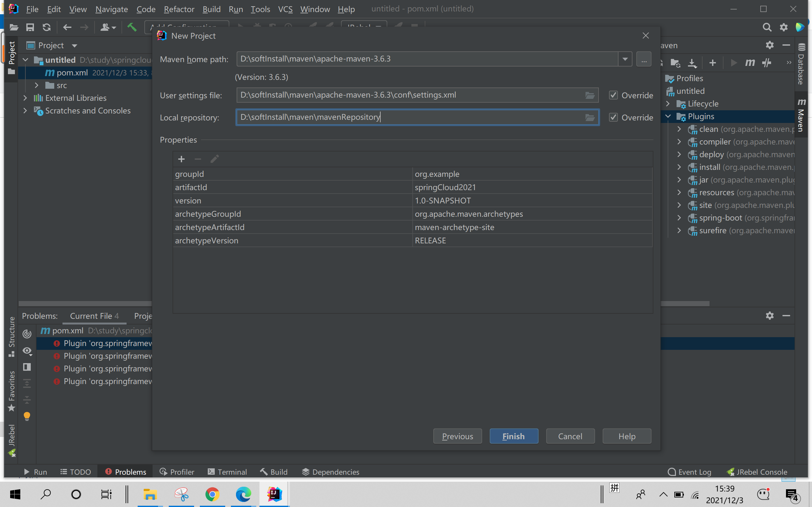Open the Maven home path dropdown
The height and width of the screenshot is (507, 812).
625,59
